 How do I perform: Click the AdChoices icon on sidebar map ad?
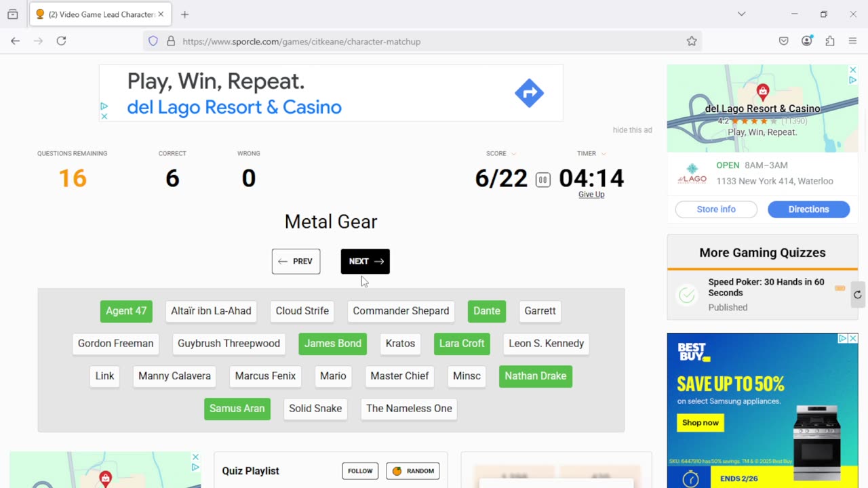853,80
